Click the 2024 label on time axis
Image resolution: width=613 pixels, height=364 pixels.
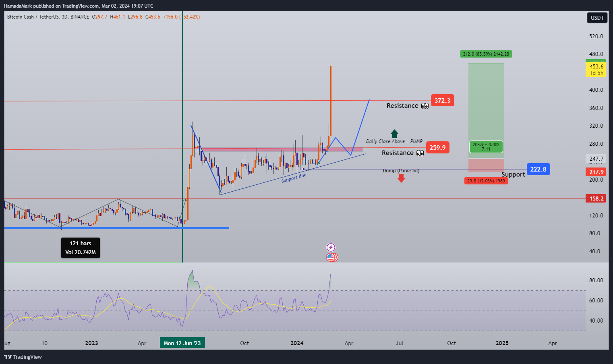(x=297, y=343)
